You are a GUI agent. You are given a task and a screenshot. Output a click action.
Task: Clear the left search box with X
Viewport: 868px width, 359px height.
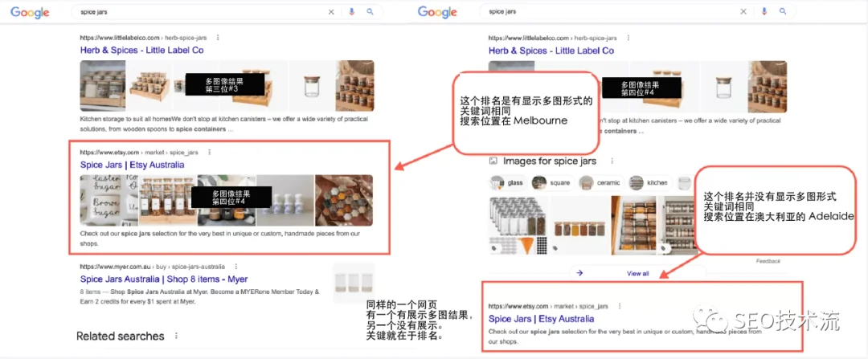[331, 11]
